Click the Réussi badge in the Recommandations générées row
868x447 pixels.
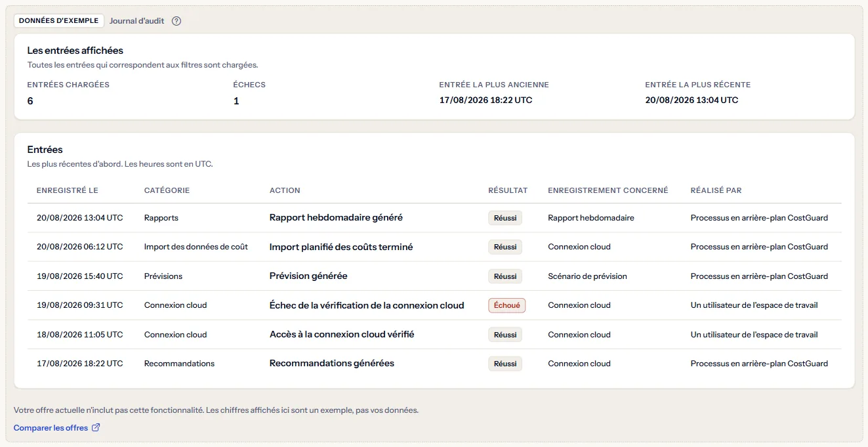click(505, 364)
